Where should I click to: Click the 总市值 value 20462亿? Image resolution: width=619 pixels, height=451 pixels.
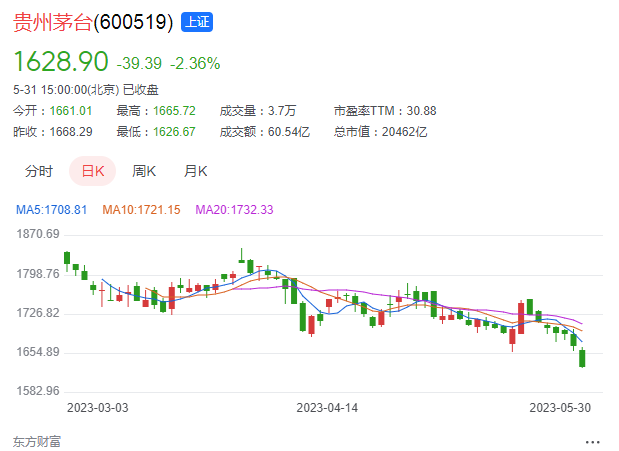[404, 132]
